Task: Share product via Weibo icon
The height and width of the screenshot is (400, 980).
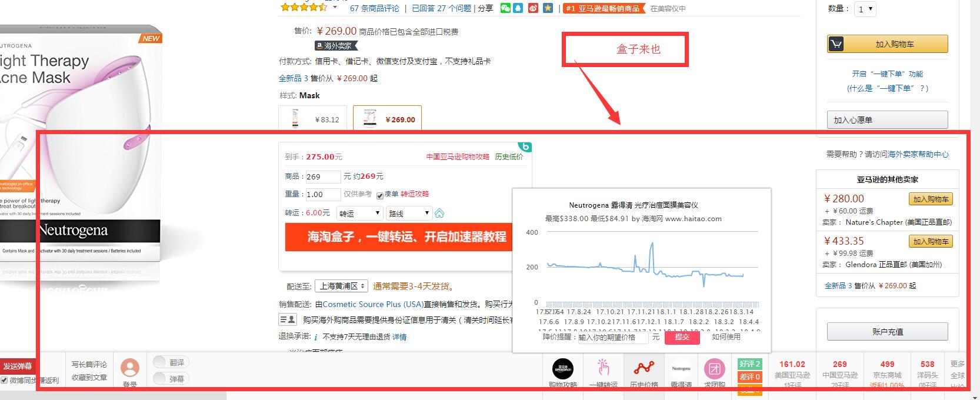Action: [533, 8]
